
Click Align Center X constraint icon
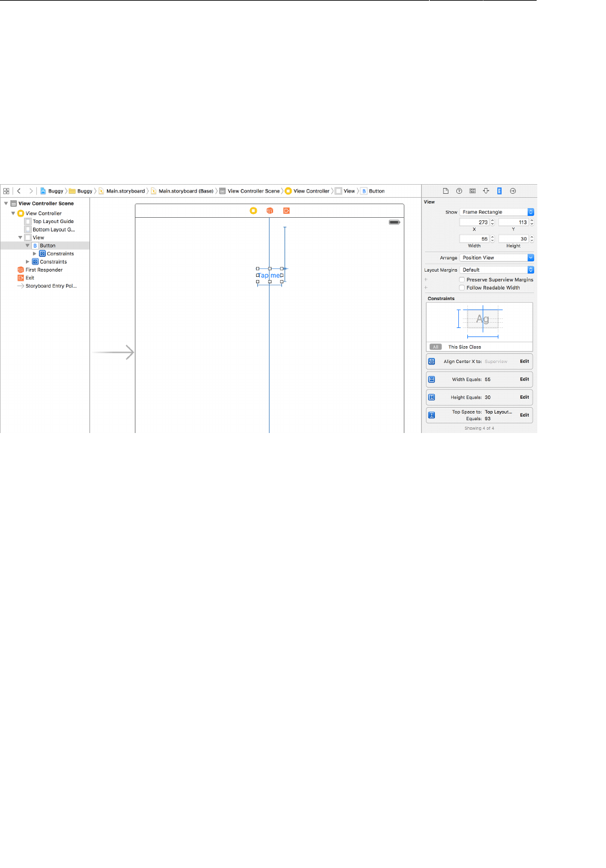[432, 362]
